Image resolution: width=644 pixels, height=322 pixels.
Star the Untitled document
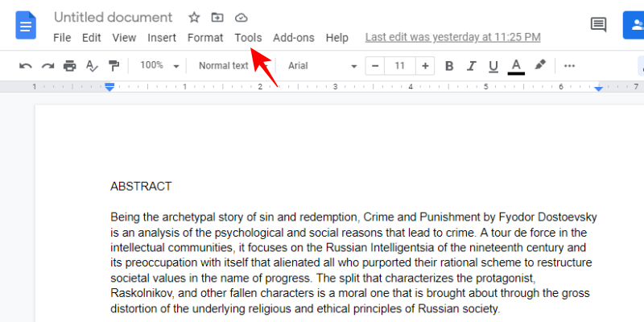[x=194, y=17]
